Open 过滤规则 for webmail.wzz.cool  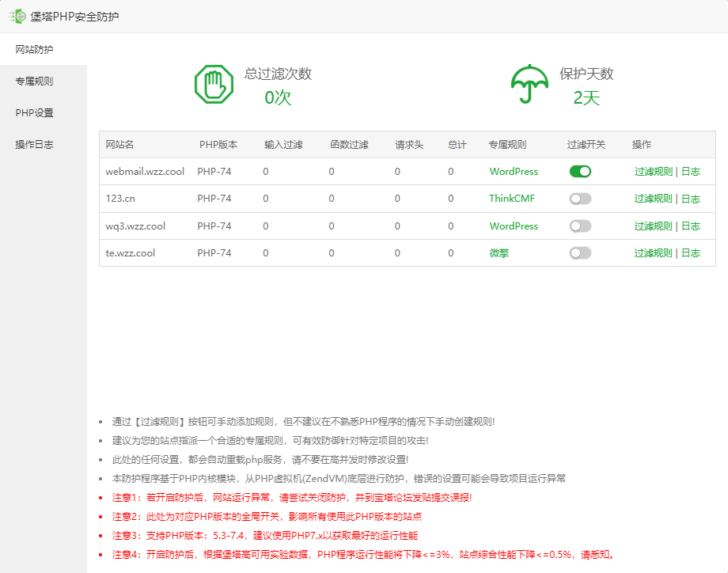coord(654,171)
